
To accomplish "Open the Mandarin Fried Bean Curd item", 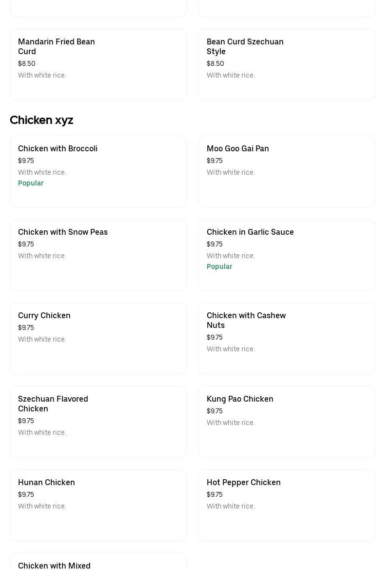I will 98,64.
